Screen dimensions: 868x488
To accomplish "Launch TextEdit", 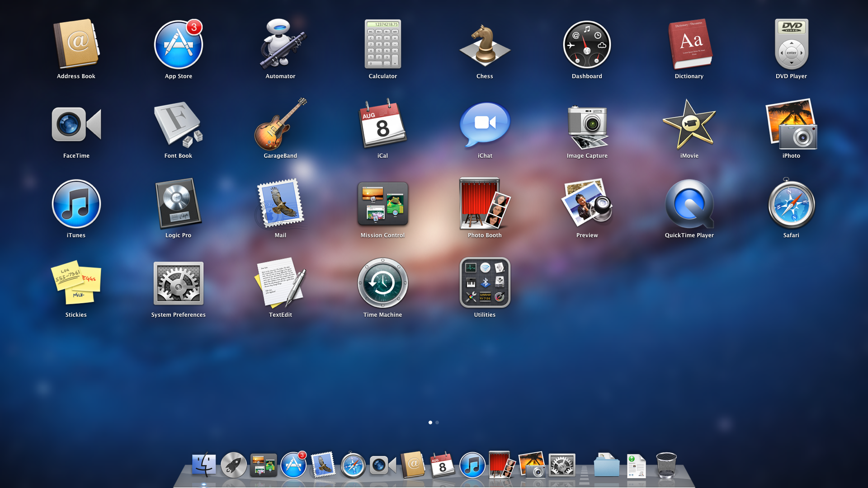I will (280, 282).
